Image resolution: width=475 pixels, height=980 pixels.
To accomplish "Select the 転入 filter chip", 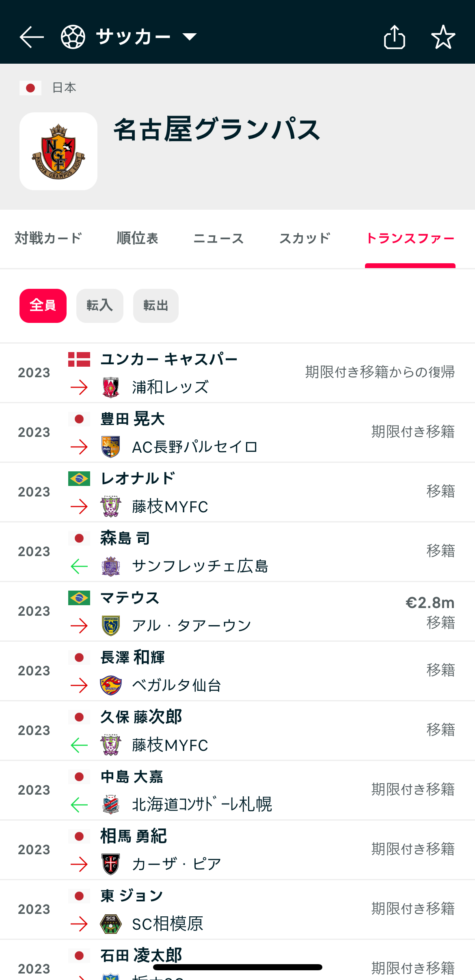I will 100,306.
